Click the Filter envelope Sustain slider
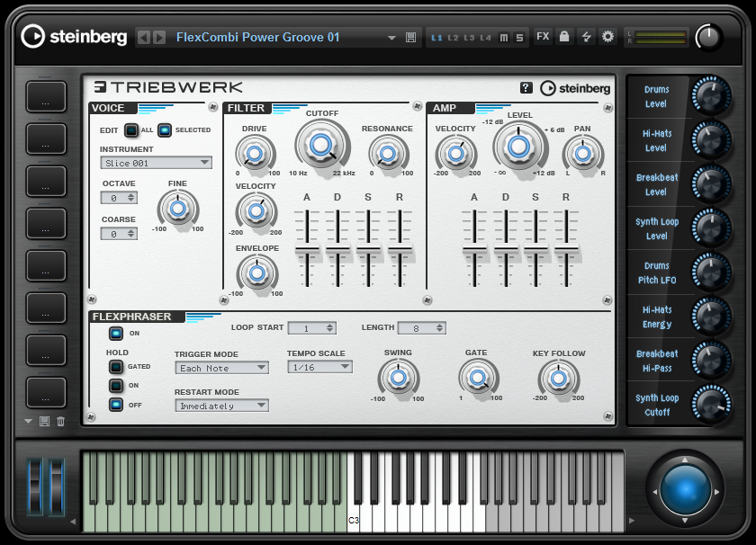 [368, 248]
